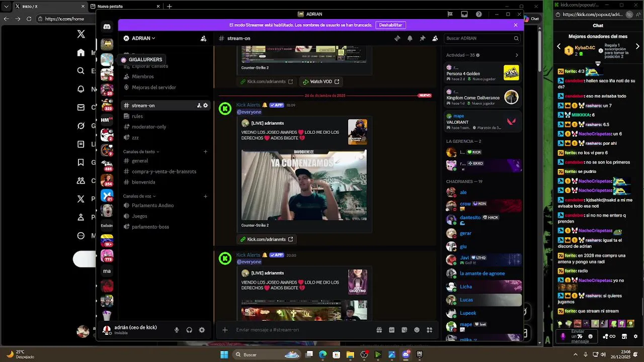Open Discord help question mark icon
Viewport: 644px width, 362px height.
click(x=478, y=14)
